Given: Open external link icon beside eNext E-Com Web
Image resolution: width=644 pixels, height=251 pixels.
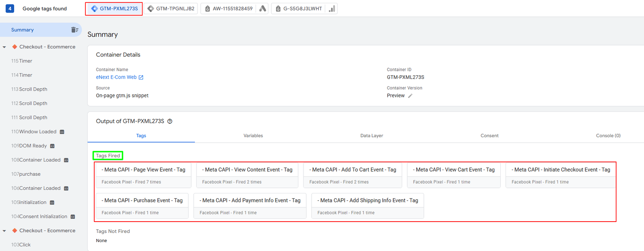Looking at the screenshot, I should [x=141, y=77].
